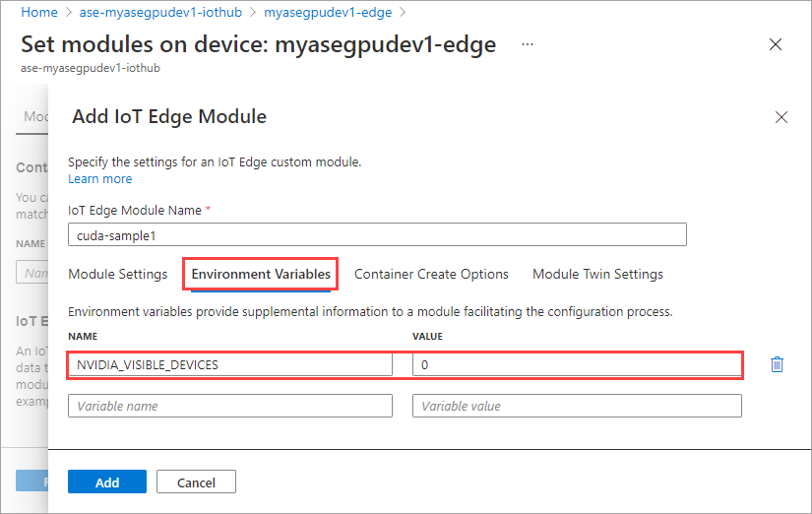Viewport: 812px width, 514px height.
Task: Open ase-myasegpudev1-iothub breadcrumb link
Action: click(x=160, y=13)
